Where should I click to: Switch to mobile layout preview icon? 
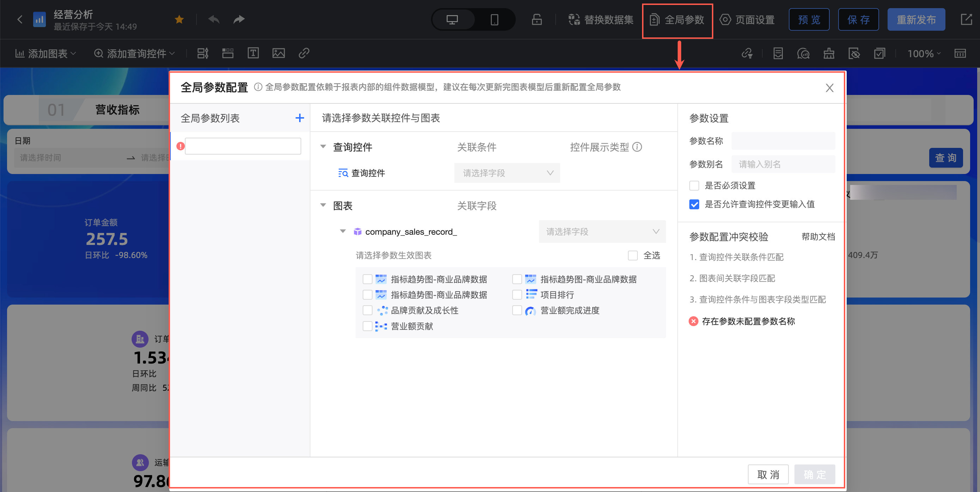point(494,19)
